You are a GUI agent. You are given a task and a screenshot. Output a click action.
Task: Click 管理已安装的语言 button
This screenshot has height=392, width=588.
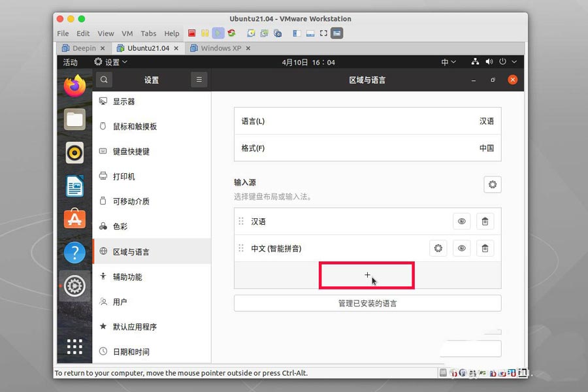point(367,302)
